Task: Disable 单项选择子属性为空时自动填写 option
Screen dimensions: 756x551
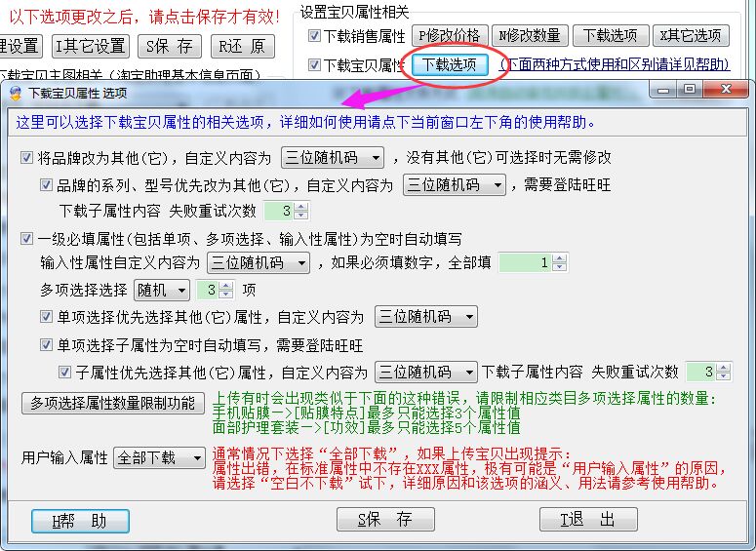Action: [46, 344]
